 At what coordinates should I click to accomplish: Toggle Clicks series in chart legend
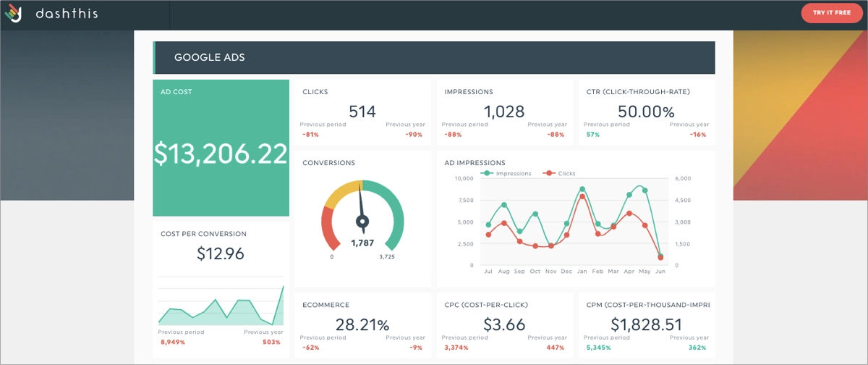coord(561,174)
